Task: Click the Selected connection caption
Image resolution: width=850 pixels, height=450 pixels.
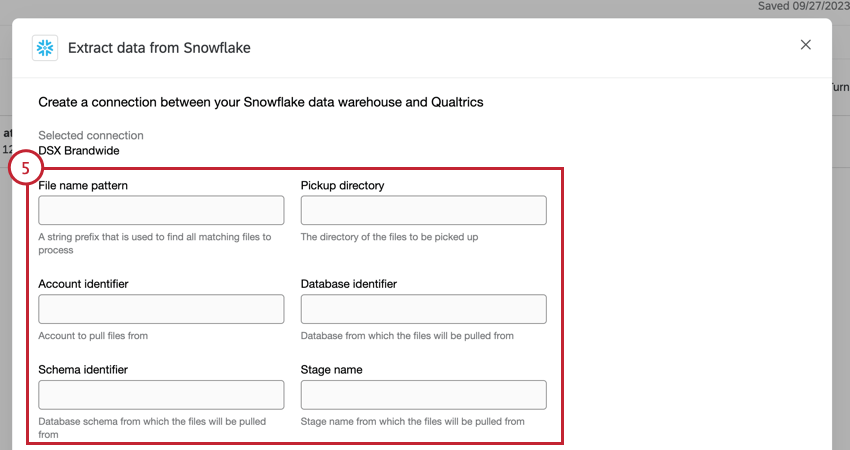Action: [x=91, y=136]
